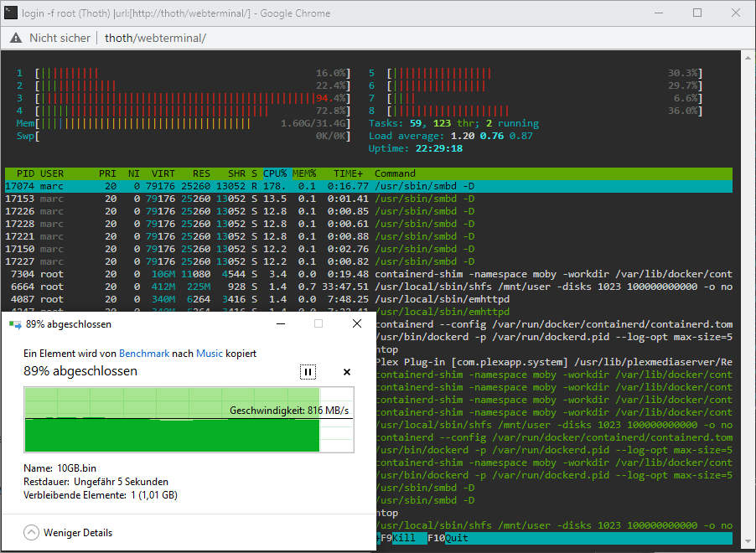This screenshot has height=553, width=756.
Task: Select the address bar URL thoth/webterminal/
Action: (155, 38)
